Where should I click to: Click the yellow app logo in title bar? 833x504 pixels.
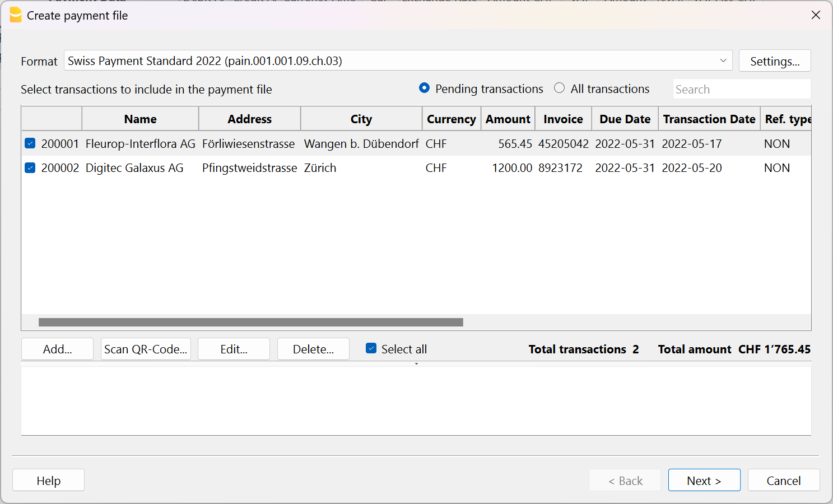[15, 15]
